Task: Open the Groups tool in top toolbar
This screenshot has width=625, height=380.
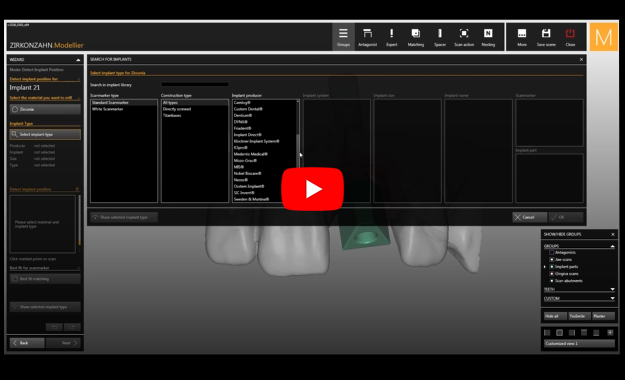Action: click(343, 37)
